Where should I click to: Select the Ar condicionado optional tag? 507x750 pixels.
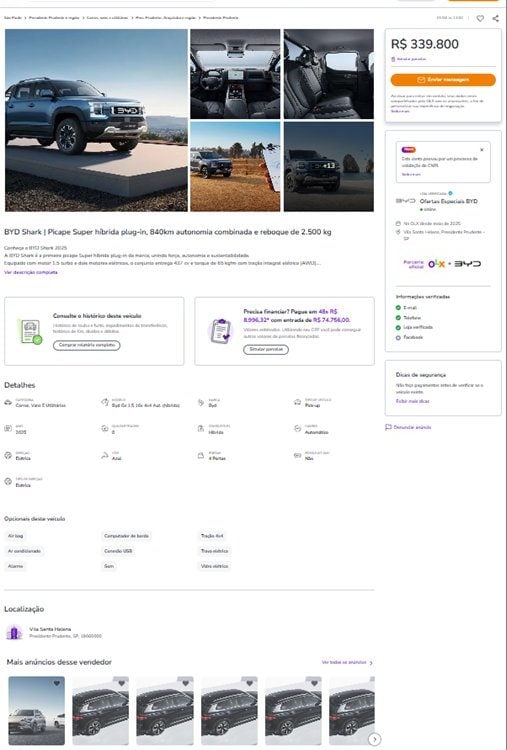pos(24,551)
